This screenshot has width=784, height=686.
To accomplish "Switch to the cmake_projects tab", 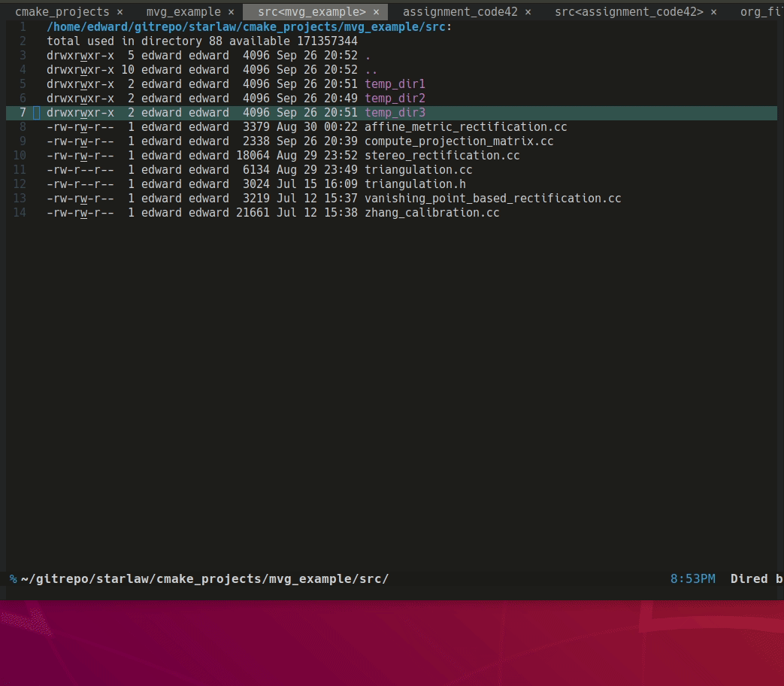I will click(62, 11).
